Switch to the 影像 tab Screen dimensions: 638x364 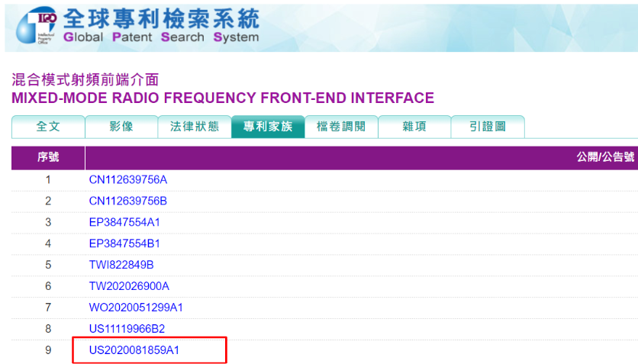point(121,127)
